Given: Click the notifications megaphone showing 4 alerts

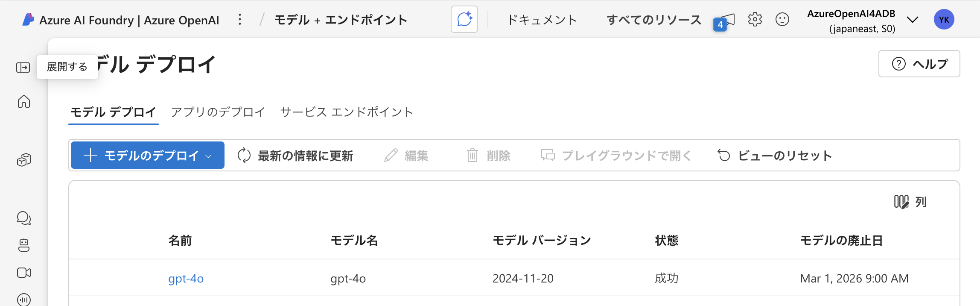Looking at the screenshot, I should [x=727, y=19].
